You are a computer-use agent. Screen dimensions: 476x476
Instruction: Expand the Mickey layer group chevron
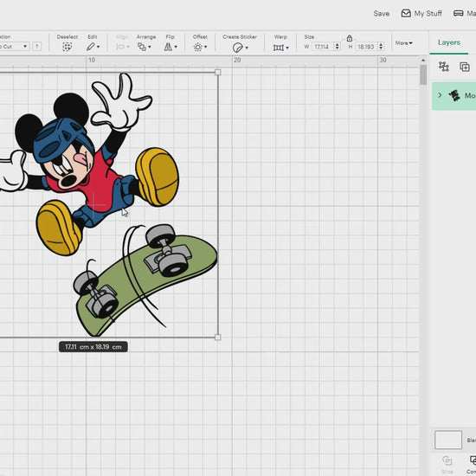(x=440, y=95)
